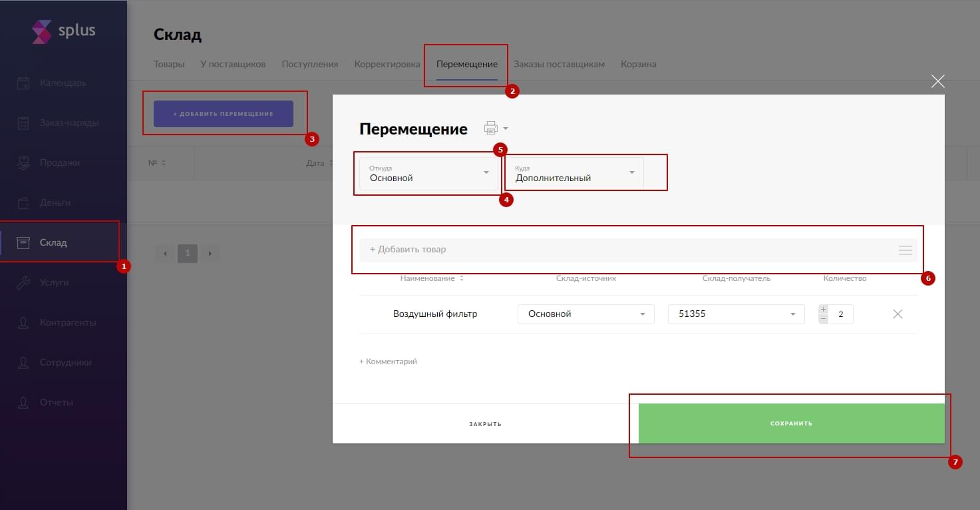Click the Деньги wallet icon
Image resolution: width=980 pixels, height=510 pixels.
tap(23, 203)
